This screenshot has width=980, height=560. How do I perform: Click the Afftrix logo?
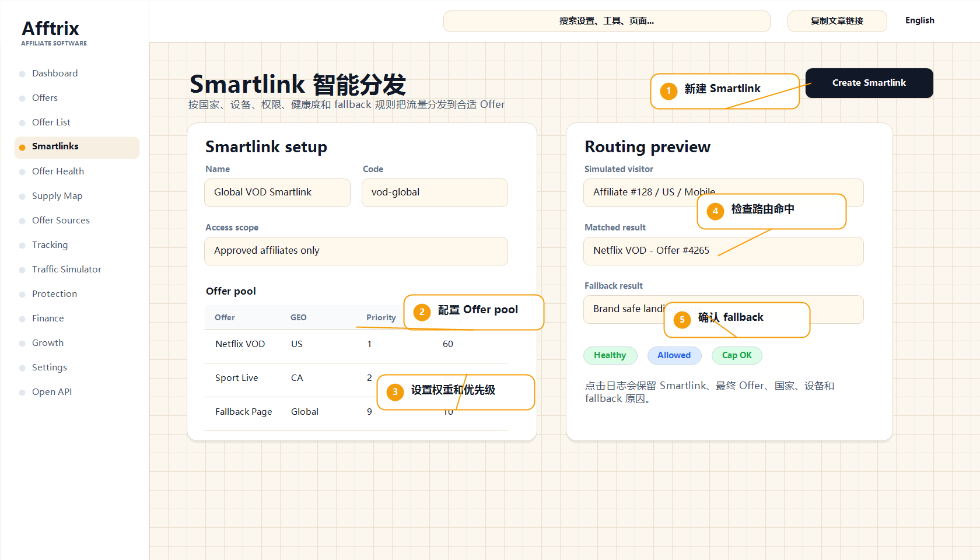tap(54, 33)
